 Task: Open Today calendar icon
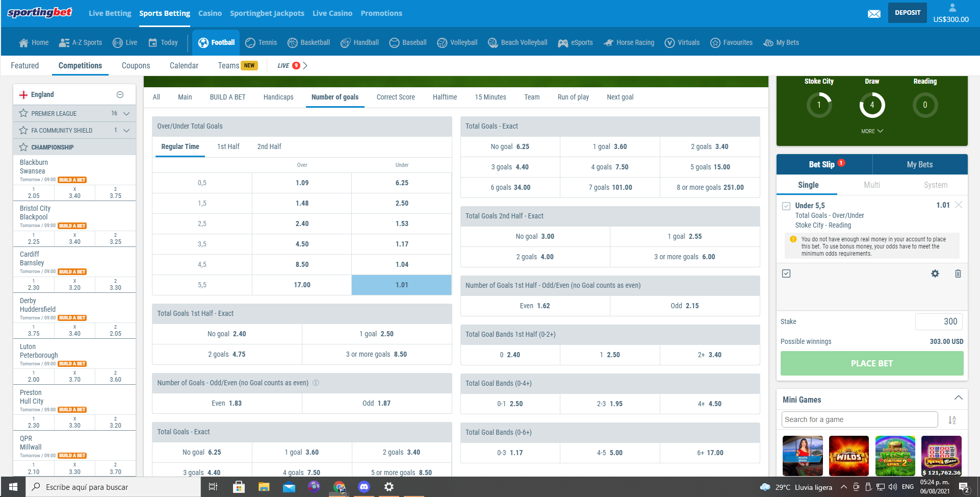click(152, 43)
